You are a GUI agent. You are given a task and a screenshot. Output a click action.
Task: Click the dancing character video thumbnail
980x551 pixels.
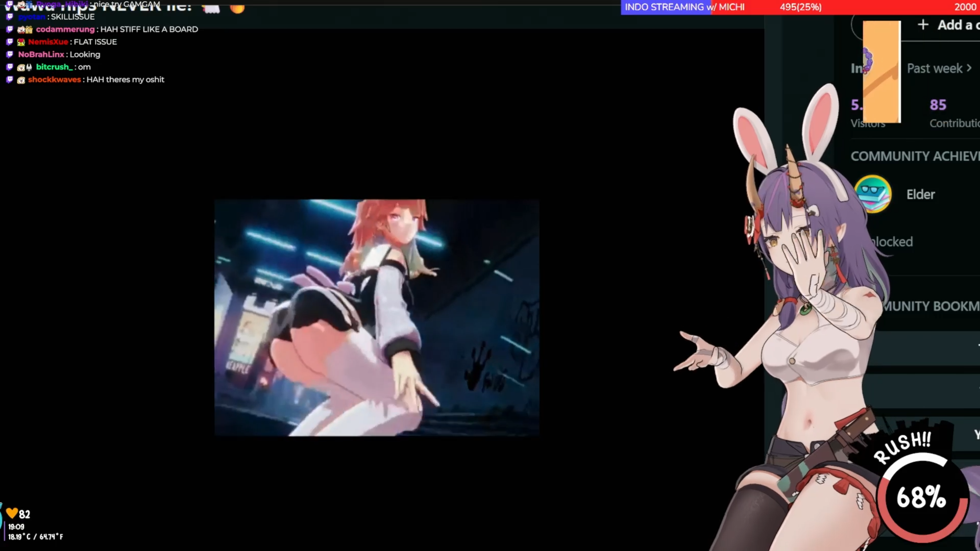377,317
